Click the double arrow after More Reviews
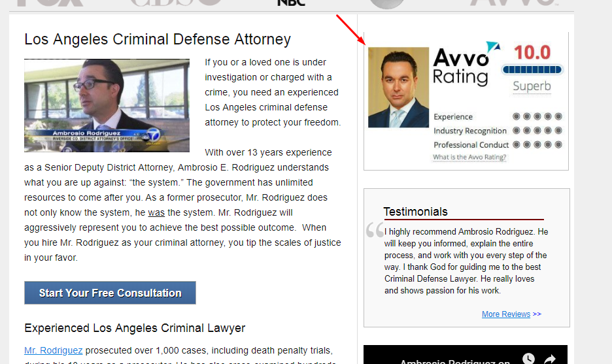This screenshot has width=612, height=364. 537,314
